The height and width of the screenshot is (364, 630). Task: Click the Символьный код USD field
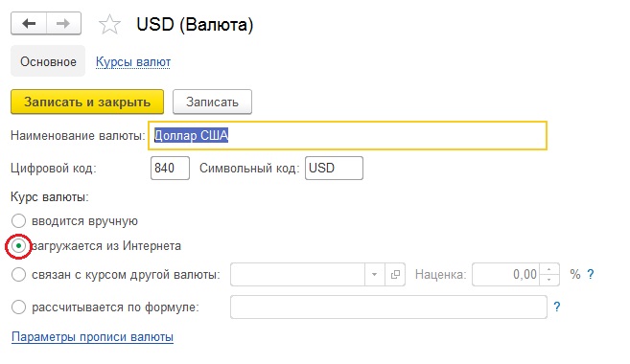[x=334, y=168]
